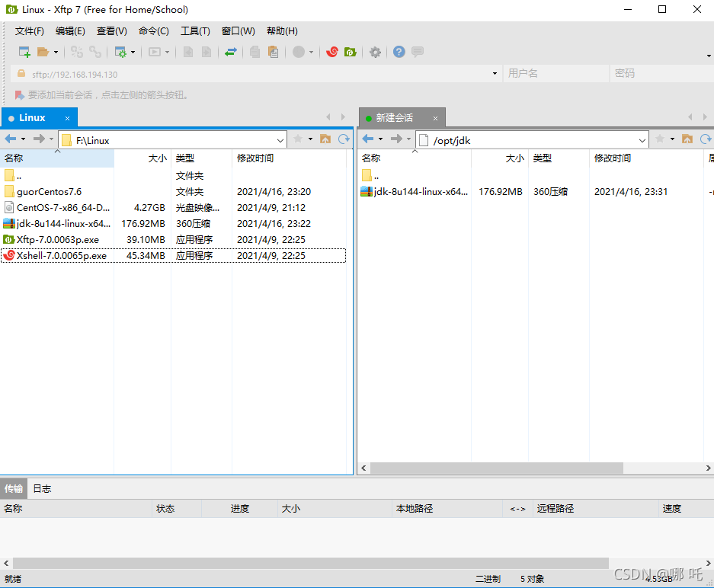The image size is (714, 588).
Task: Expand the /opt/jdk path dropdown
Action: (x=642, y=141)
